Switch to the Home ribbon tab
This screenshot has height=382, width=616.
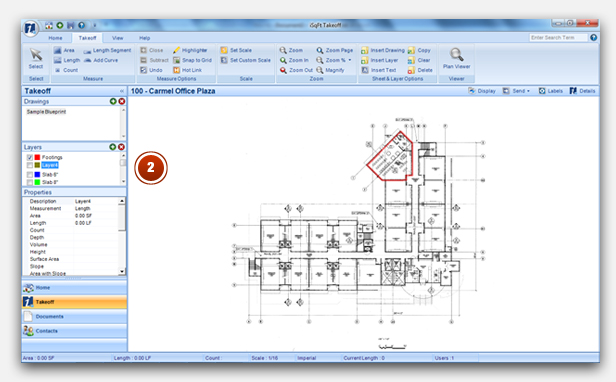[x=55, y=38]
